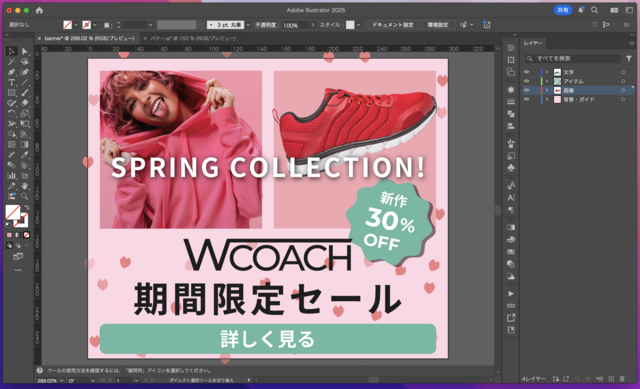Image resolution: width=640 pixels, height=389 pixels.
Task: Open the Actions panel play icon
Action: [x=511, y=293]
